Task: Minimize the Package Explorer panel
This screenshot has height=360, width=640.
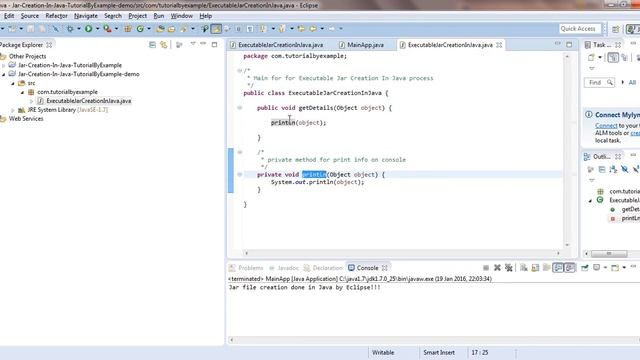Action: (203, 44)
